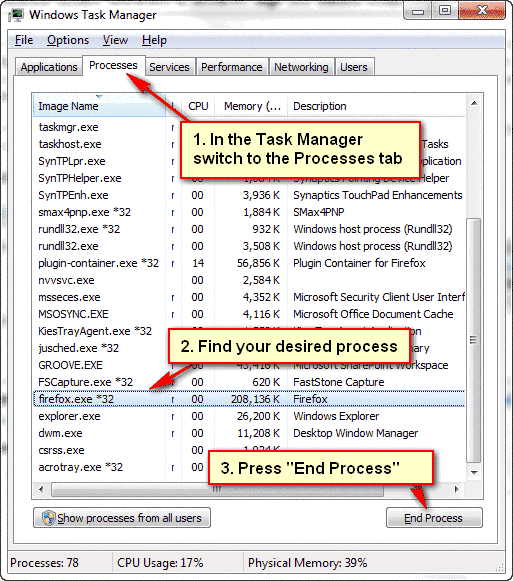The image size is (513, 581).
Task: Click the horizontal scrollbar right arrow
Action: (457, 489)
